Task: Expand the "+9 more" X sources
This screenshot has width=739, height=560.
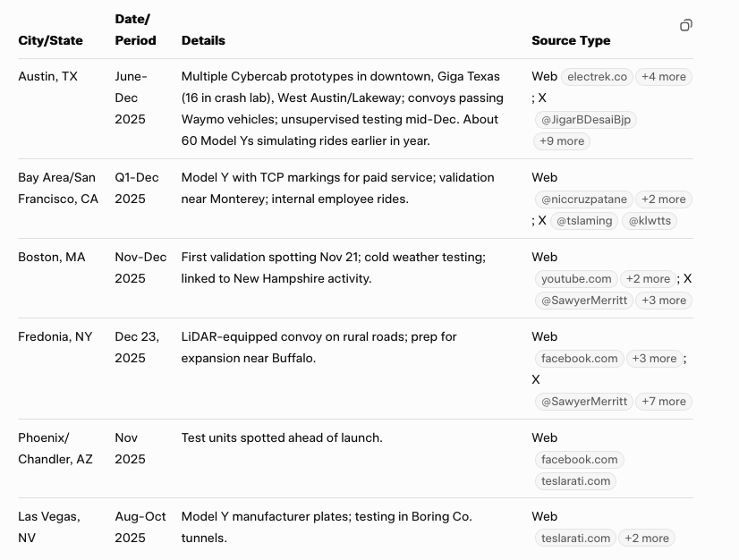Action: coord(562,140)
